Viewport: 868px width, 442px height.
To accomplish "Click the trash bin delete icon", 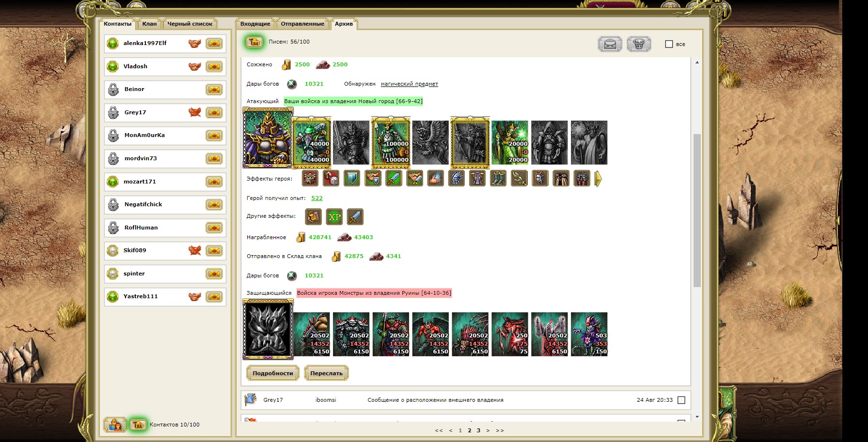I will coord(639,44).
